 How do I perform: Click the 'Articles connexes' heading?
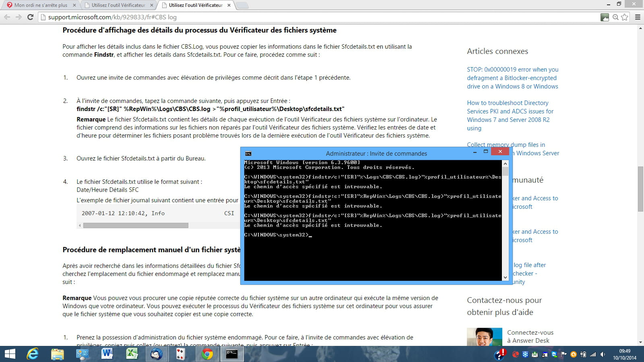497,51
